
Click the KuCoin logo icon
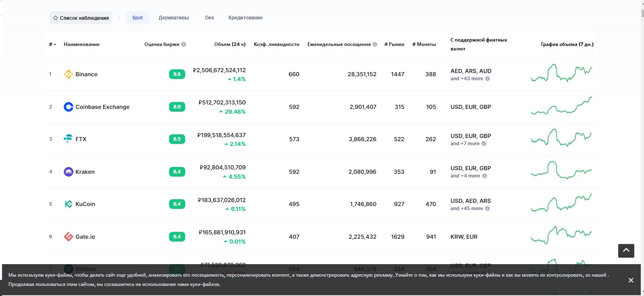coord(69,204)
